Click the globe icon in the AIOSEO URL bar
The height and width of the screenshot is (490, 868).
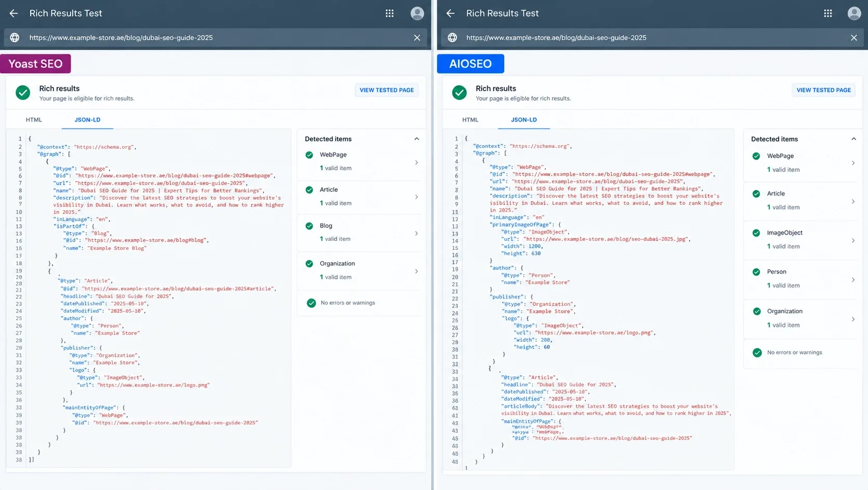coord(452,37)
